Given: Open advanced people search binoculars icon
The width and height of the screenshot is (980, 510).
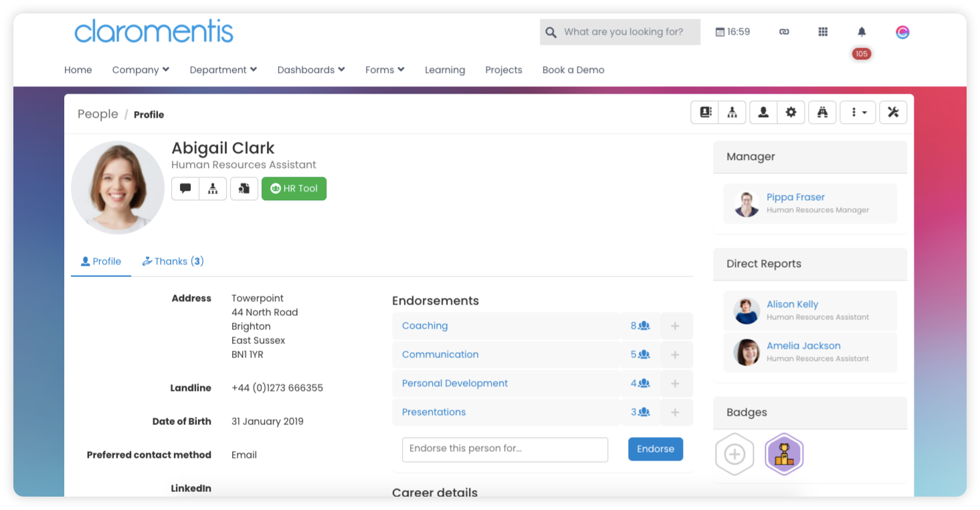Looking at the screenshot, I should coord(822,112).
